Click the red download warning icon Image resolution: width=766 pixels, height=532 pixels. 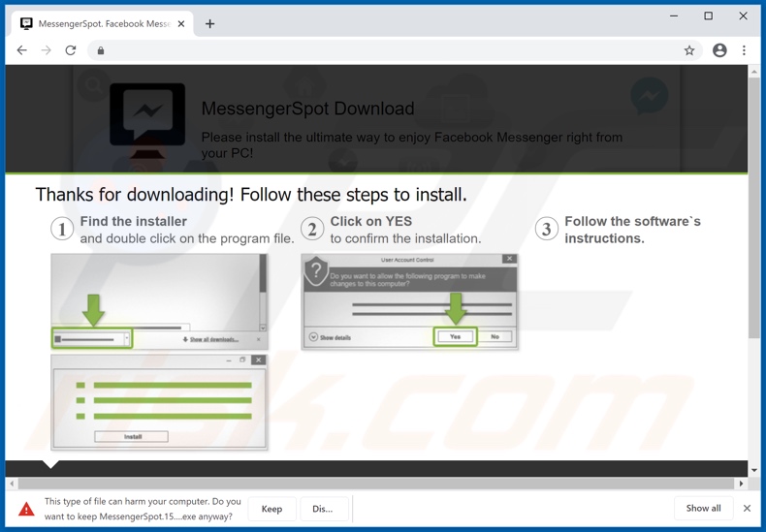(x=26, y=509)
